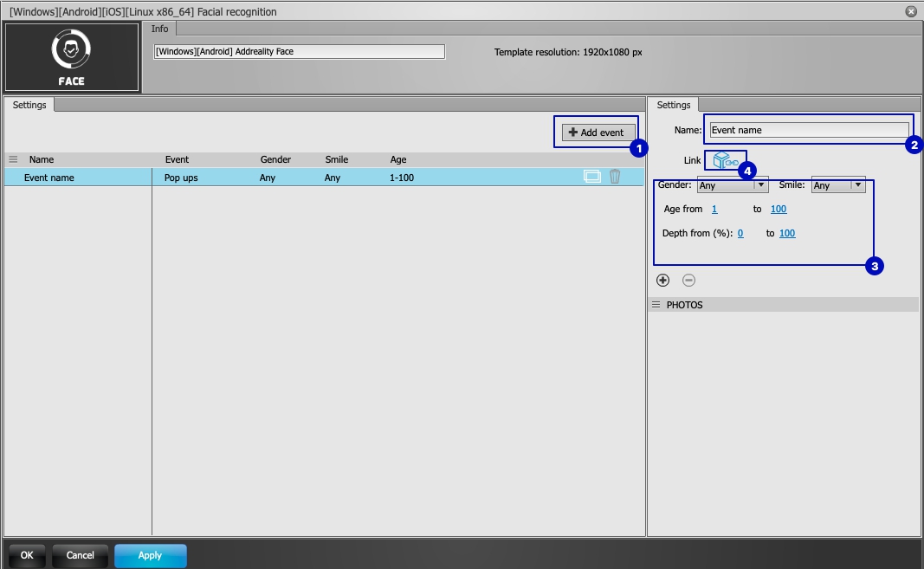
Task: Select the right Settings tab
Action: tap(674, 105)
